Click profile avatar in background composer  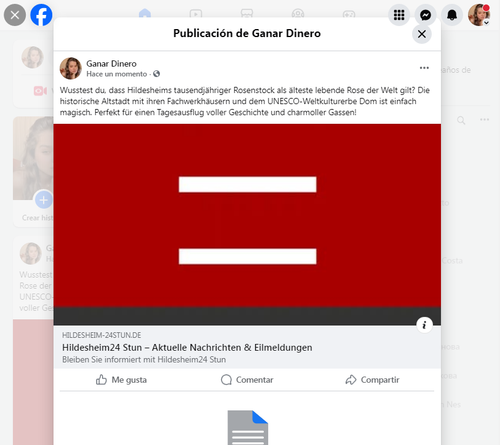[32, 57]
